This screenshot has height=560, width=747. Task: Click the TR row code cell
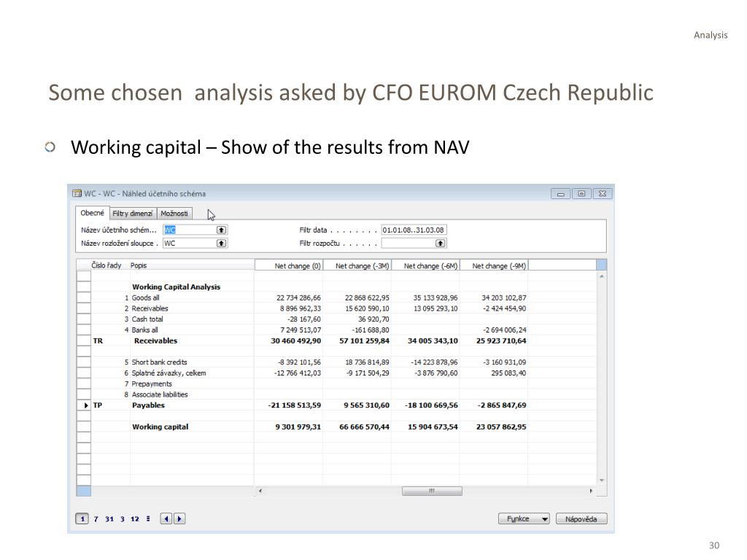(98, 341)
